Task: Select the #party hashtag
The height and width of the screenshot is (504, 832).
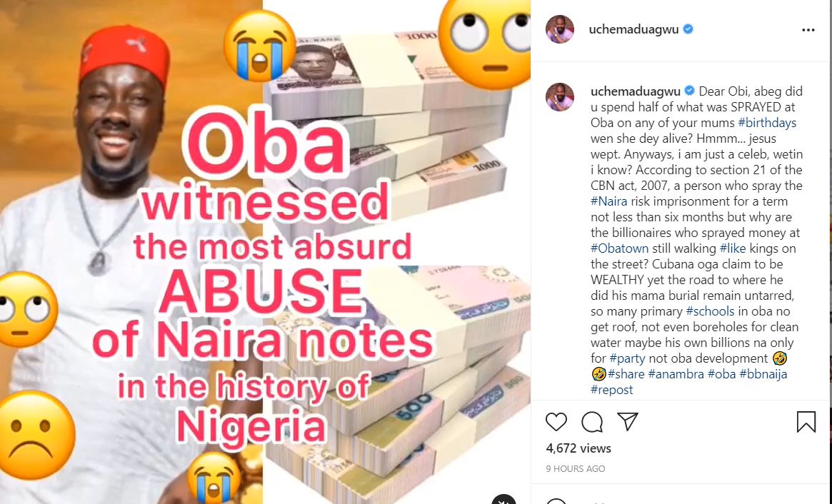Action: 627,358
